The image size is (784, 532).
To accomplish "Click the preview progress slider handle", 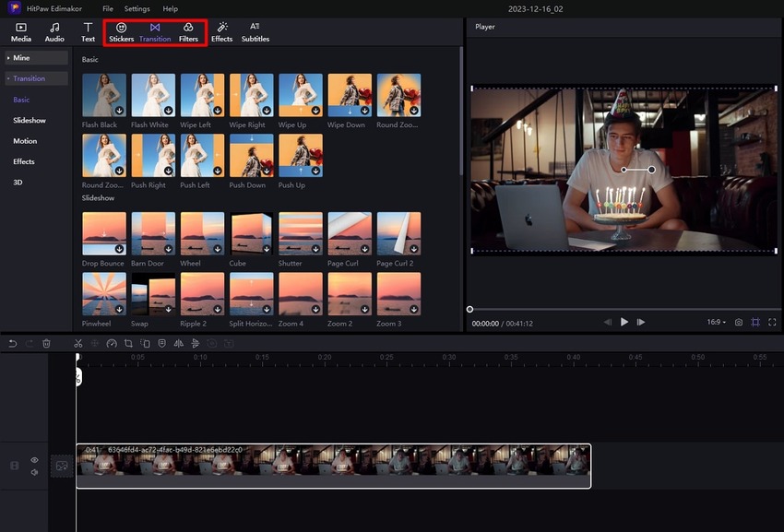I will point(470,308).
